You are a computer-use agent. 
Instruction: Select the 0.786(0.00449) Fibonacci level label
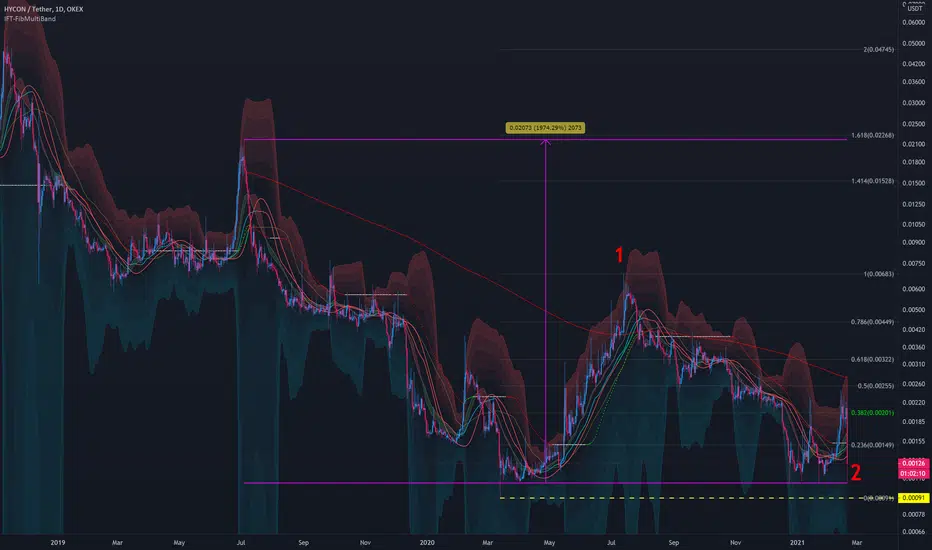coord(872,322)
